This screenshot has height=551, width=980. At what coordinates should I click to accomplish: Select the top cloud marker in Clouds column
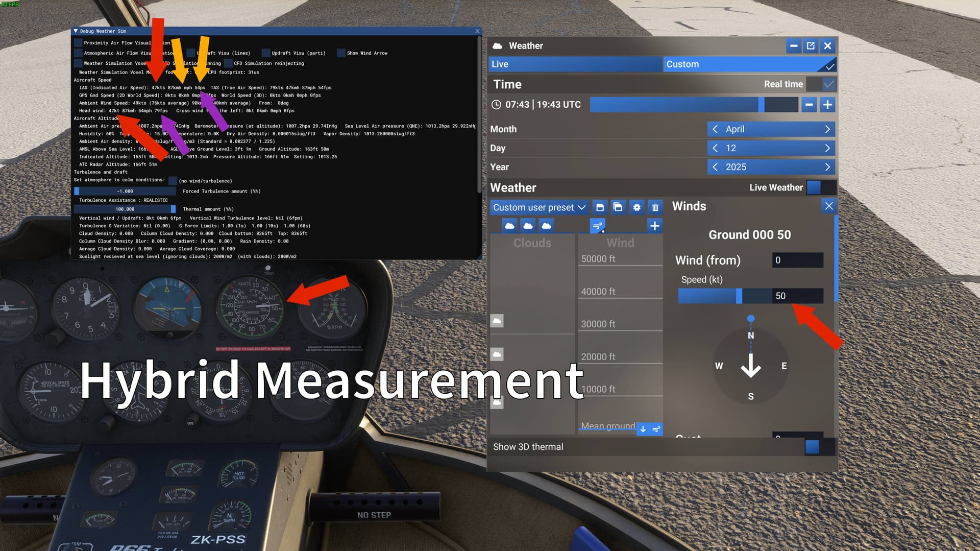pos(497,321)
